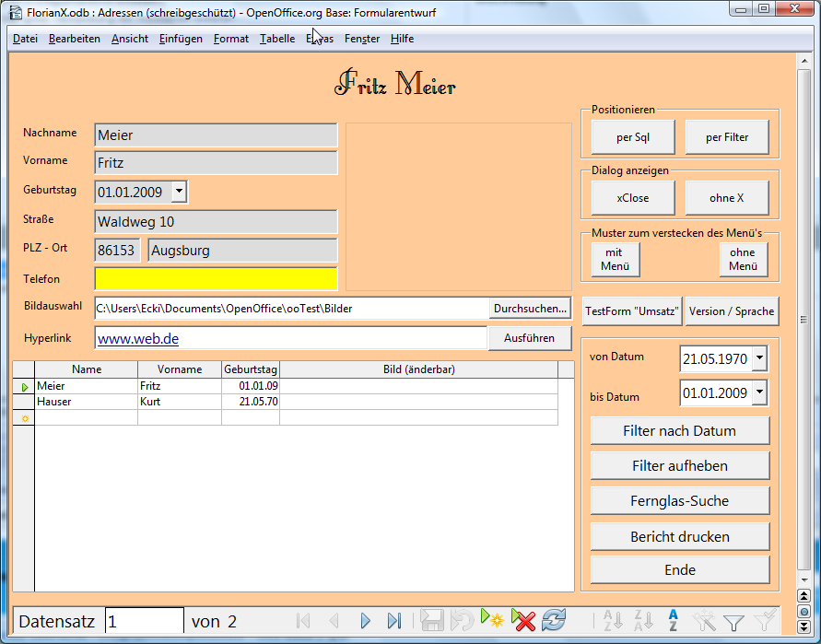
Task: Click the Filter aufheben button
Action: pyautogui.click(x=680, y=466)
